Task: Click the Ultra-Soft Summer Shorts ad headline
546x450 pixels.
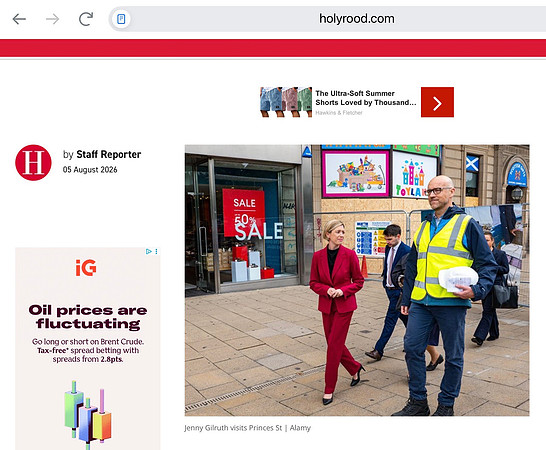Action: pos(366,98)
